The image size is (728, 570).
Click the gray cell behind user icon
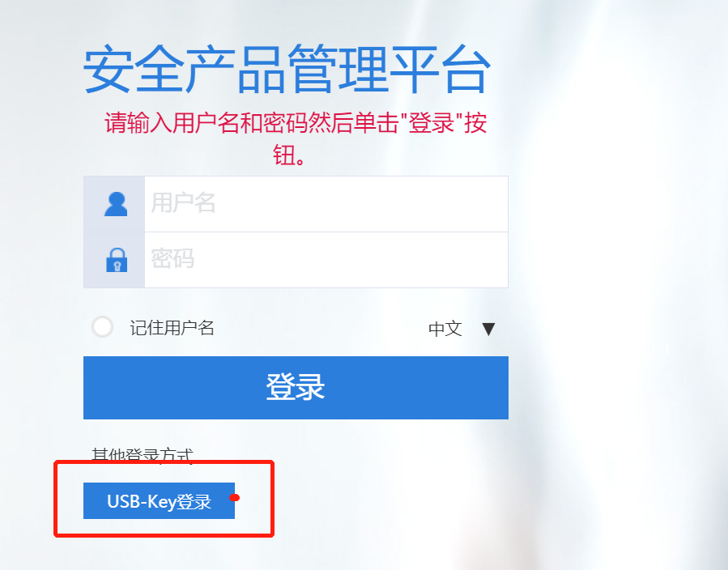tap(114, 204)
